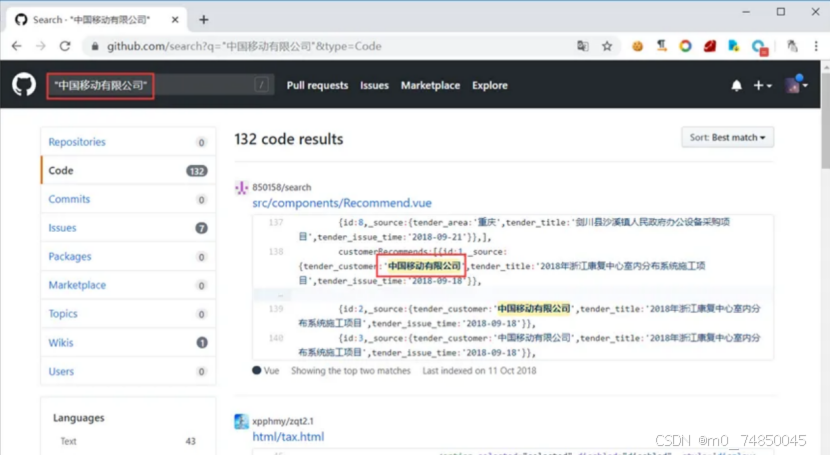Select the Topics filter

128,314
